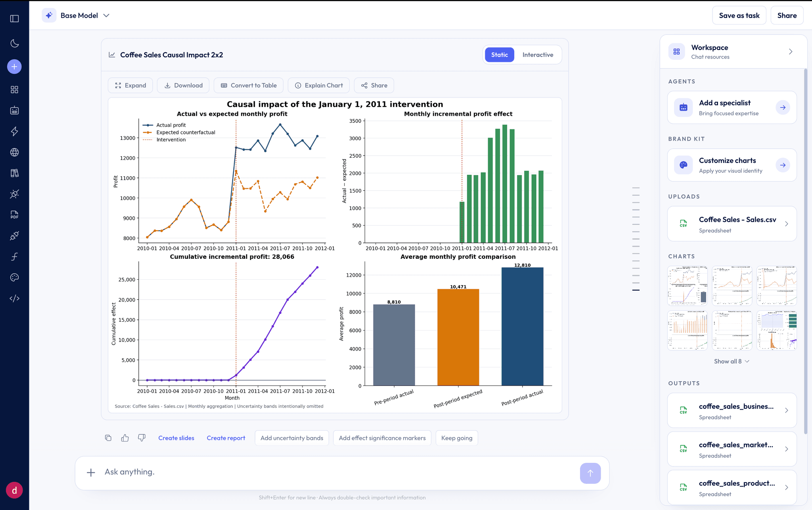Click the Base Model sparkle icon
The height and width of the screenshot is (510, 812).
pos(49,15)
